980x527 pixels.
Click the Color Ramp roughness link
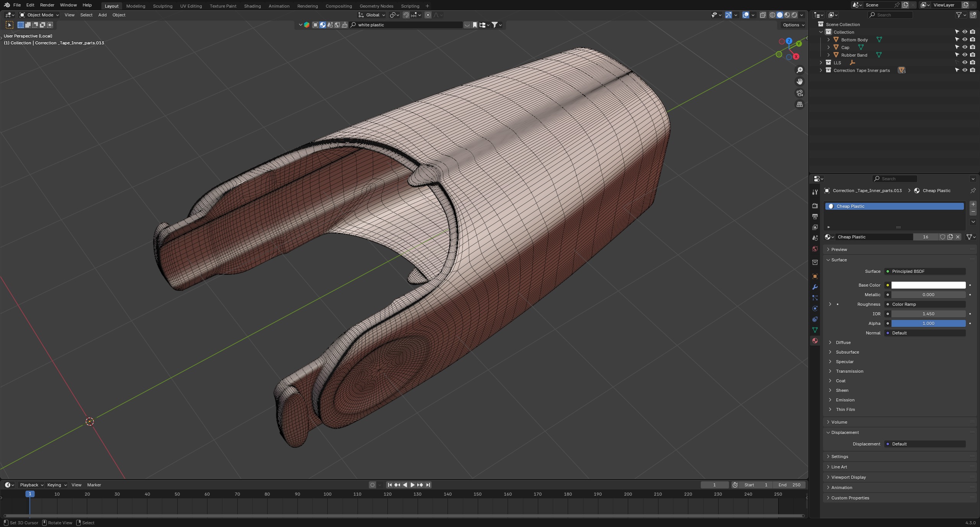click(x=925, y=304)
